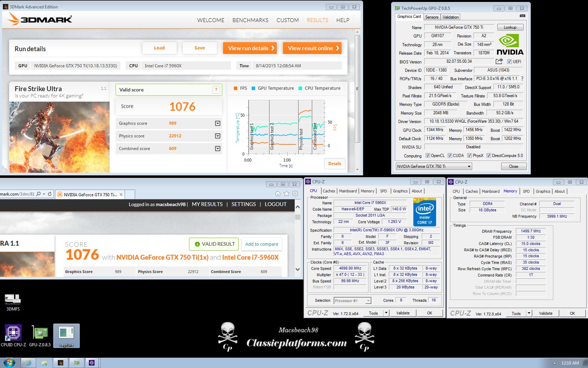Screen dimensions: 588x368
Task: Click the BIOS version share icon in GPU-Z
Action: pyautogui.click(x=499, y=61)
